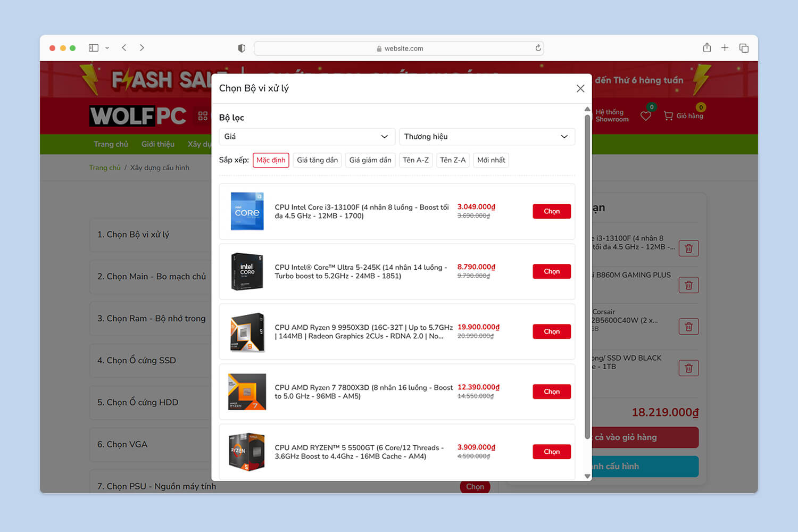798x532 pixels.
Task: Open the Safari share icon
Action: tap(707, 48)
